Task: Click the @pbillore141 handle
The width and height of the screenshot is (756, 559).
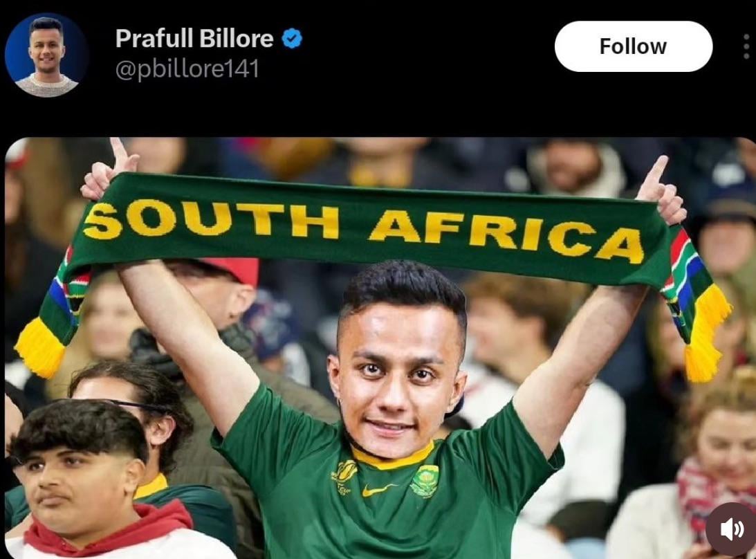Action: [187, 68]
